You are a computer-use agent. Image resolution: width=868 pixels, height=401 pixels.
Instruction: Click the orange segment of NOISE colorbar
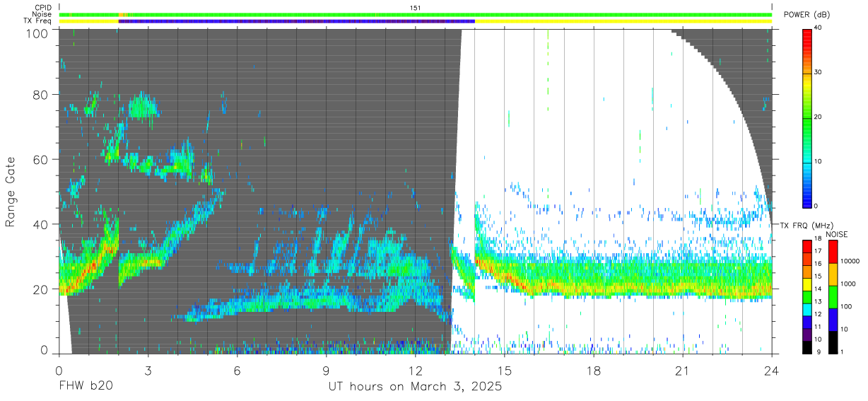(x=833, y=274)
